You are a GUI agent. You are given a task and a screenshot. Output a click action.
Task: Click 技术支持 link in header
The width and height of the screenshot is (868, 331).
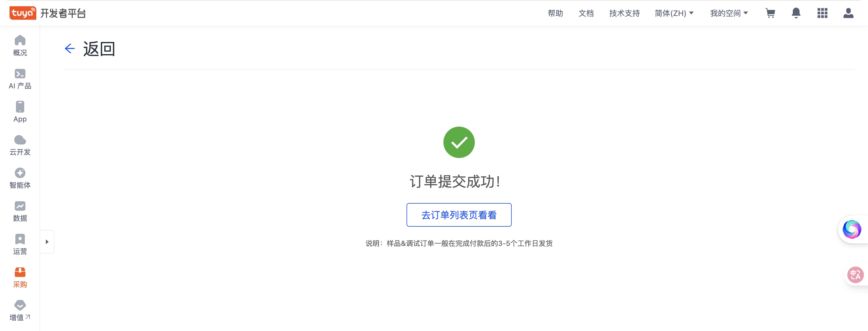click(624, 13)
